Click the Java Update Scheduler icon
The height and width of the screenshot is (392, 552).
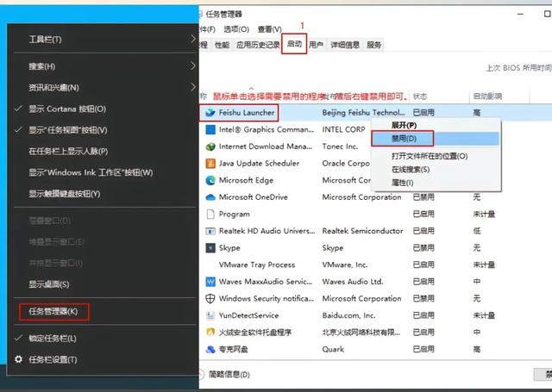[x=210, y=163]
